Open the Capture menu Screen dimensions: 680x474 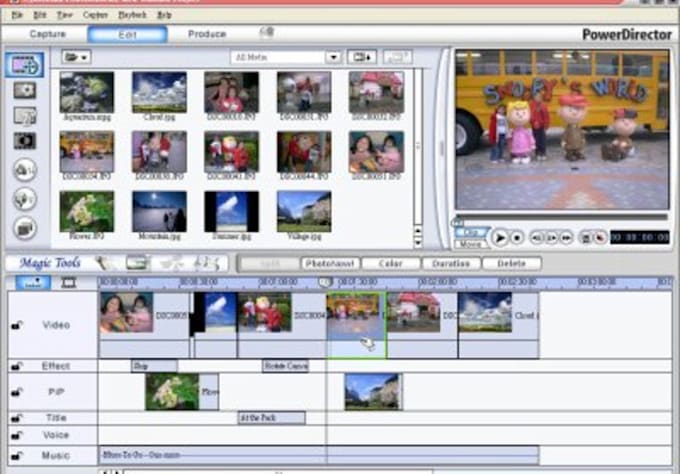click(x=95, y=15)
